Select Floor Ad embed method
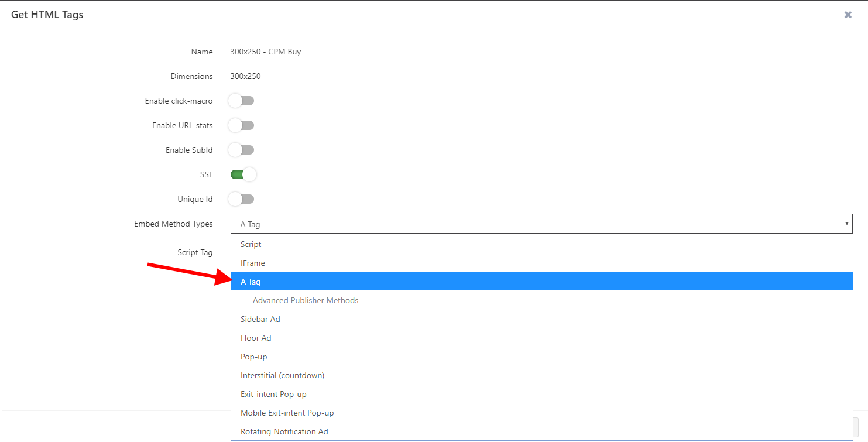 pos(542,338)
